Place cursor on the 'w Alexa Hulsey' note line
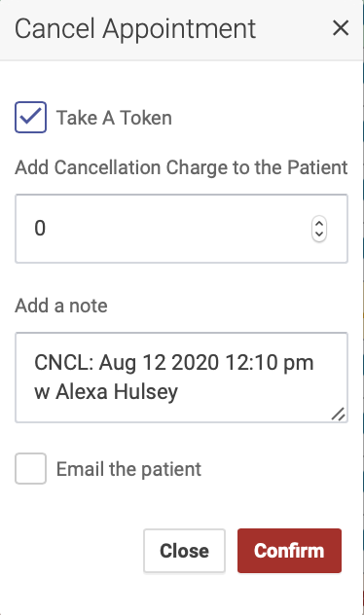Viewport: 364px width, 615px height. (106, 392)
